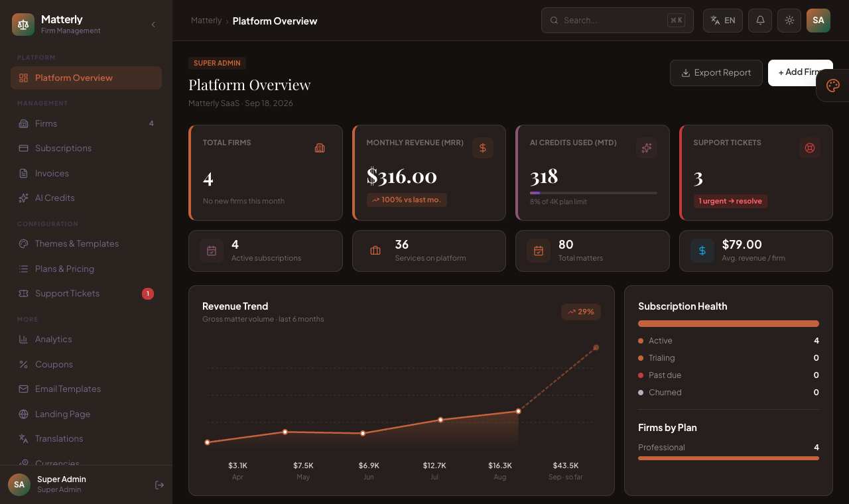Click the Email Templates envelope icon

coord(23,389)
